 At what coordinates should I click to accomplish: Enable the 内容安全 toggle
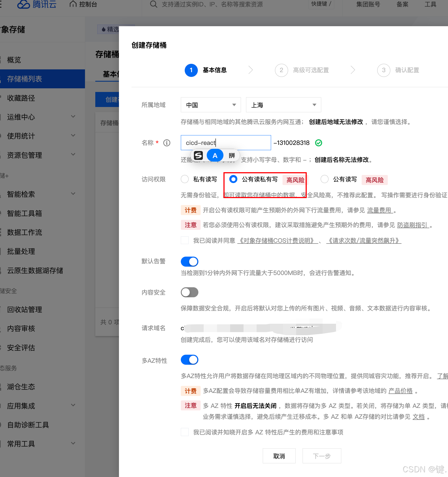(x=189, y=292)
